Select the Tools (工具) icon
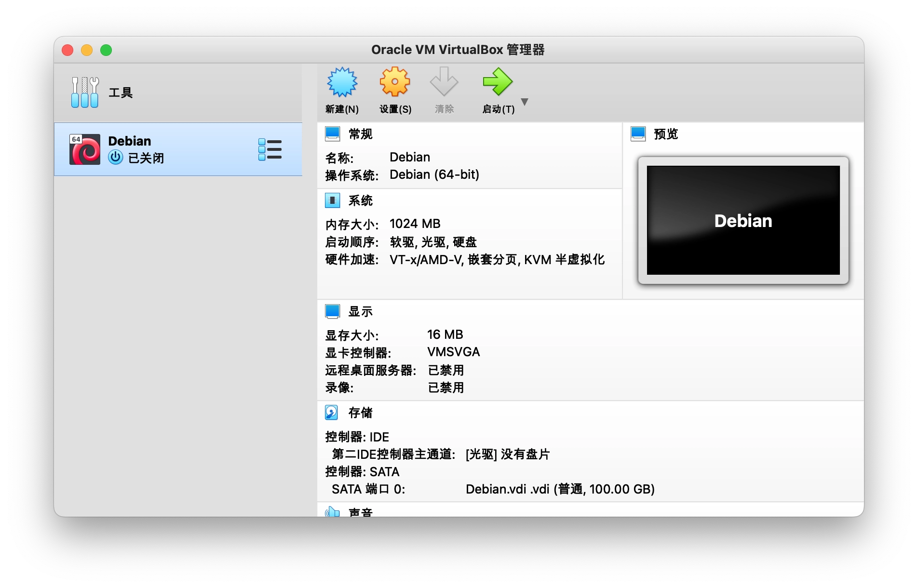918x588 pixels. (85, 92)
